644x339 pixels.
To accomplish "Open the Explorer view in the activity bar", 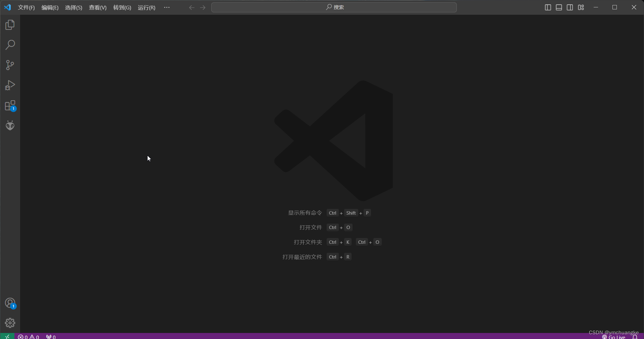I will (x=10, y=25).
